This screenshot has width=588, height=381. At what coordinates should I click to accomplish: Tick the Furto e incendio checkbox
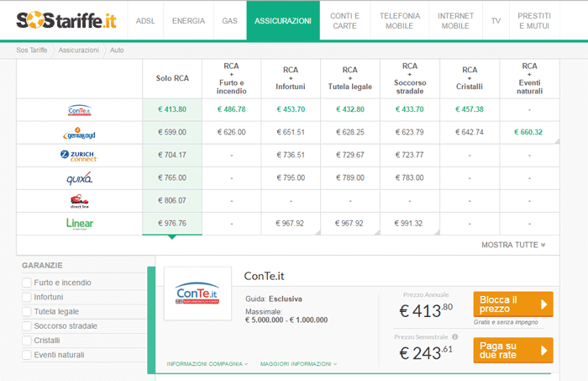click(27, 283)
